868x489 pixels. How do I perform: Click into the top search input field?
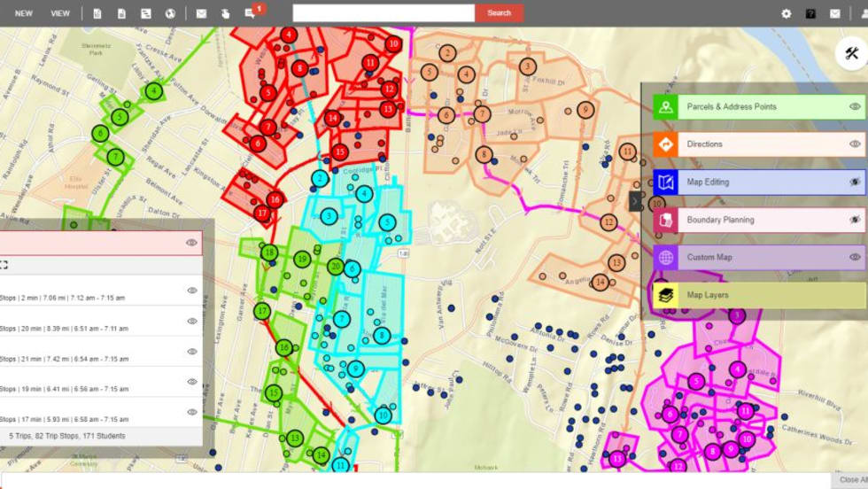coord(383,13)
